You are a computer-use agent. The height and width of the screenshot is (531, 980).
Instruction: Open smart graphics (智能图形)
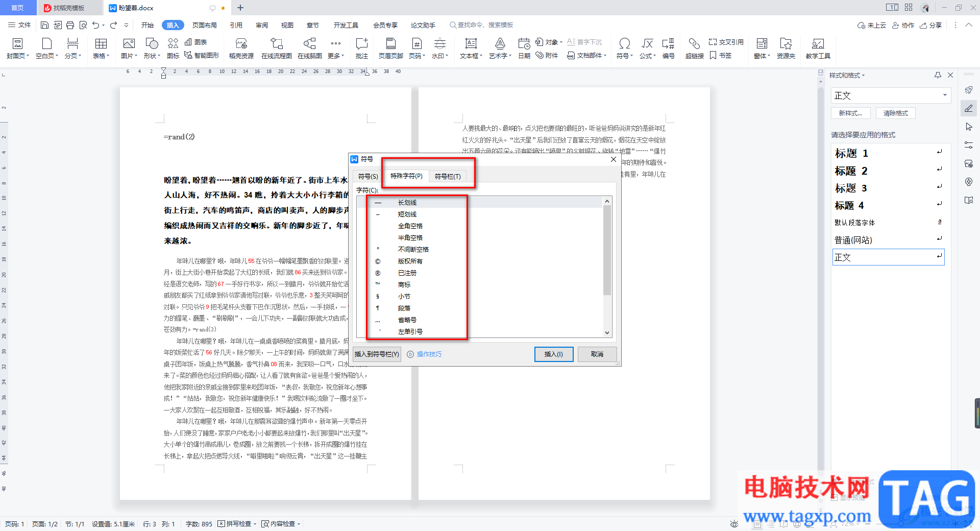click(x=202, y=55)
